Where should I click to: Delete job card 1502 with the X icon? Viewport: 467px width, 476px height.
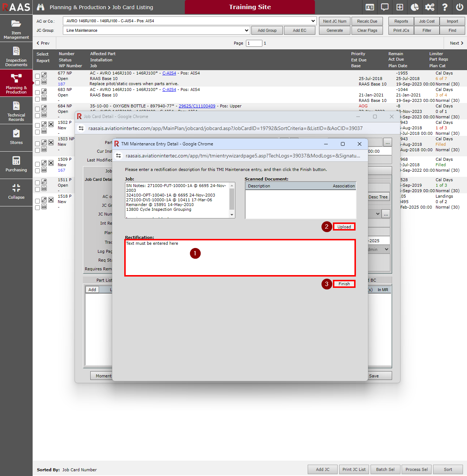(x=51, y=124)
